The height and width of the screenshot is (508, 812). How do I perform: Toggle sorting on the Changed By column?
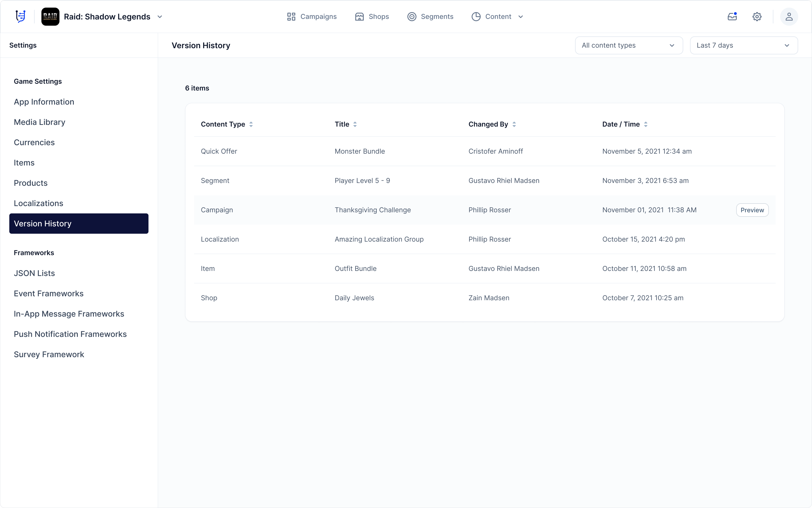click(x=514, y=124)
